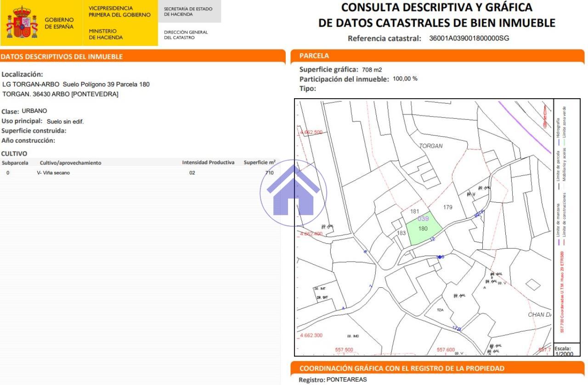Click 'TZA' label on map

(x=441, y=310)
